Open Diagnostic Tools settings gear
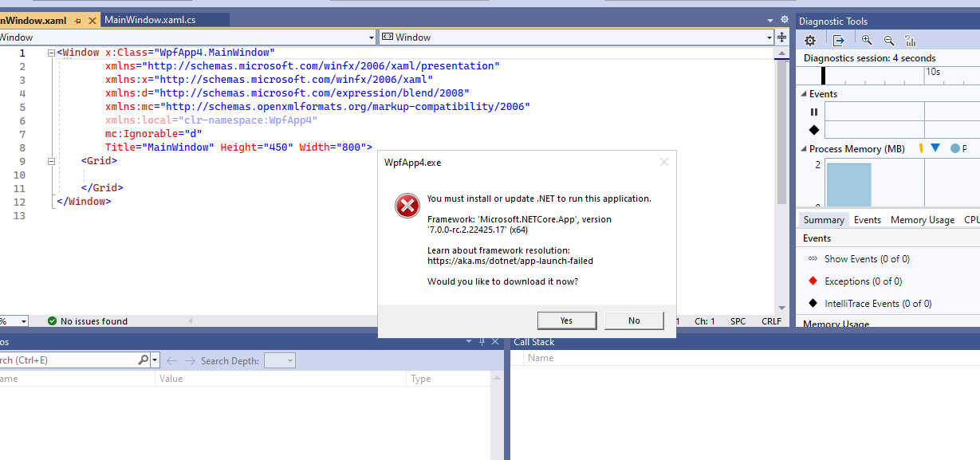The width and height of the screenshot is (980, 460). (x=810, y=41)
